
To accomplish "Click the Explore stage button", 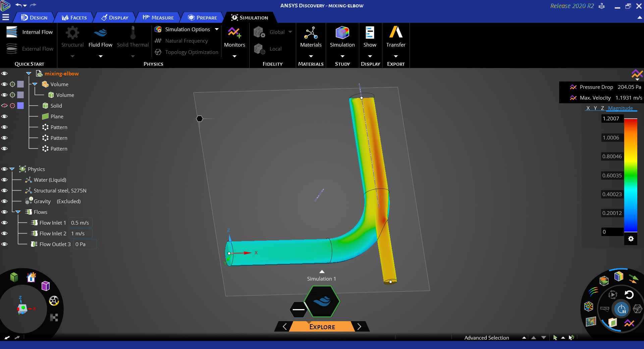I will (322, 327).
